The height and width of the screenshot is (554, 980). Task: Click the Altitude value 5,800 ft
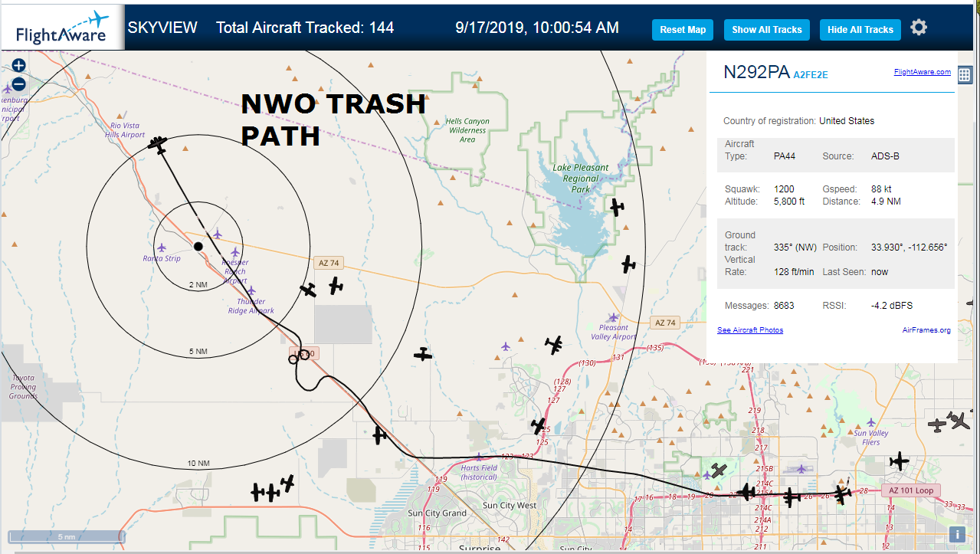tap(789, 202)
